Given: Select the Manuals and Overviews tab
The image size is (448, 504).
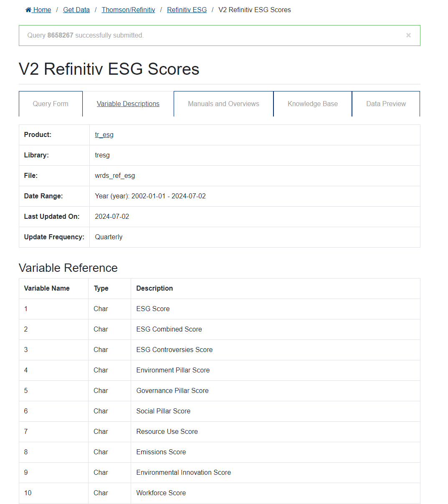Looking at the screenshot, I should click(x=223, y=104).
